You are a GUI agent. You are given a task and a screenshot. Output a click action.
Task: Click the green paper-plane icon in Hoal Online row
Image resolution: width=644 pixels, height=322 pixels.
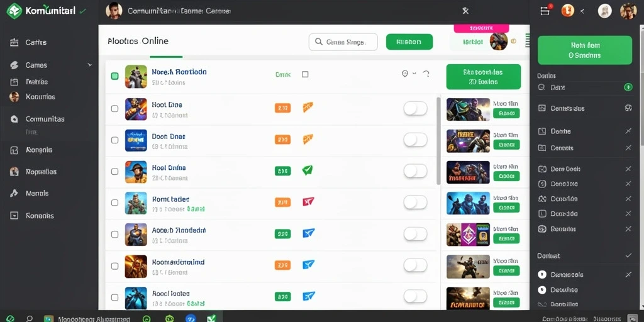point(308,170)
